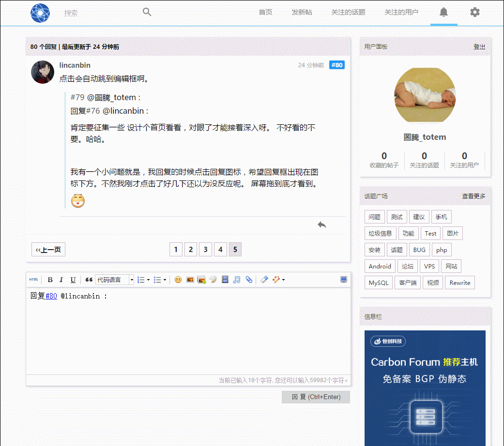The image size is (504, 446).
Task: Select the BUG topic tag
Action: pyautogui.click(x=419, y=250)
